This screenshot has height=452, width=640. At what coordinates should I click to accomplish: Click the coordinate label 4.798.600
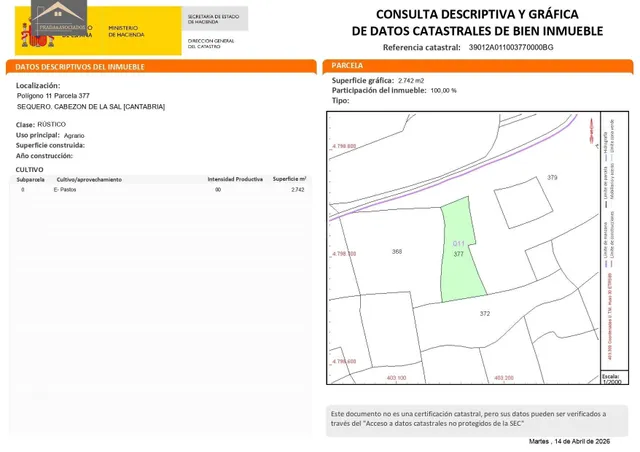(344, 361)
